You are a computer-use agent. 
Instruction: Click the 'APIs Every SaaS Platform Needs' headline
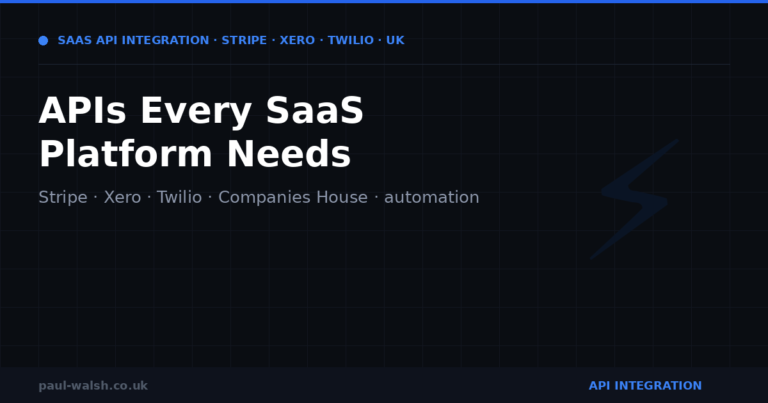point(201,132)
